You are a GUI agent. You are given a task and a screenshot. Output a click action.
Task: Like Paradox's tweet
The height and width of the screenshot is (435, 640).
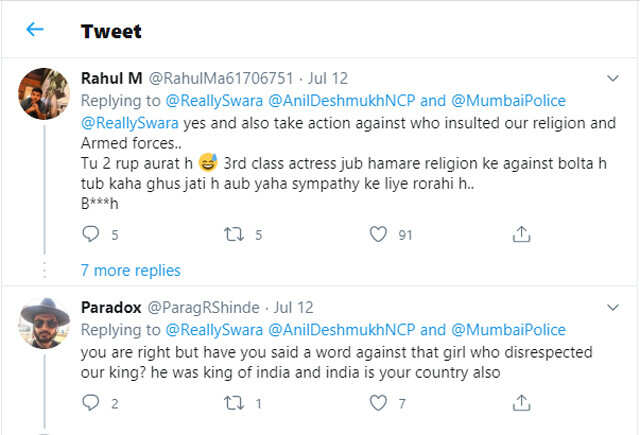tap(378, 403)
